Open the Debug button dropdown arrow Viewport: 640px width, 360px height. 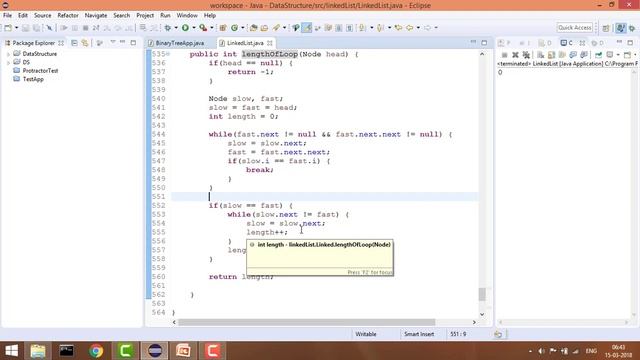[176, 28]
